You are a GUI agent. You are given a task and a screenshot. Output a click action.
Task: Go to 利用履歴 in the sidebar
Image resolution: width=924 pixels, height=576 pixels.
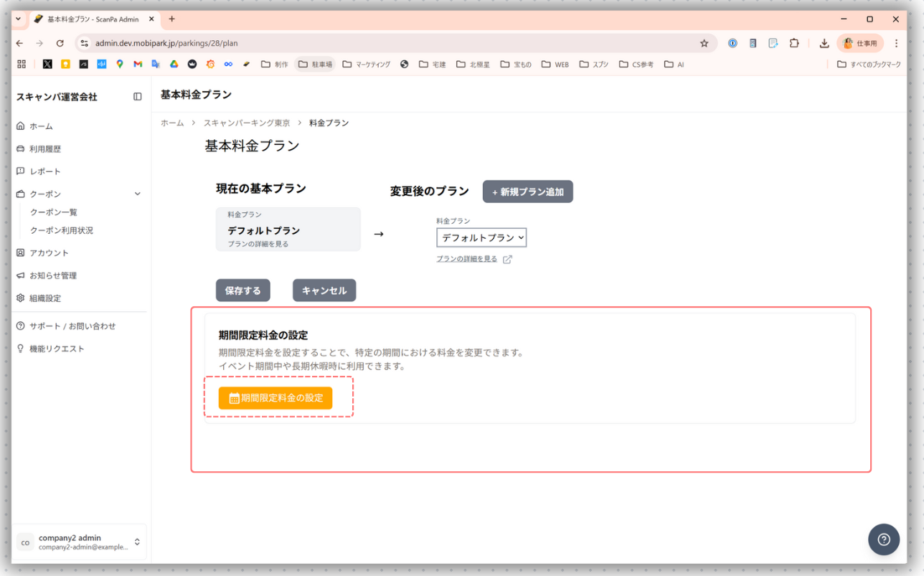(44, 149)
